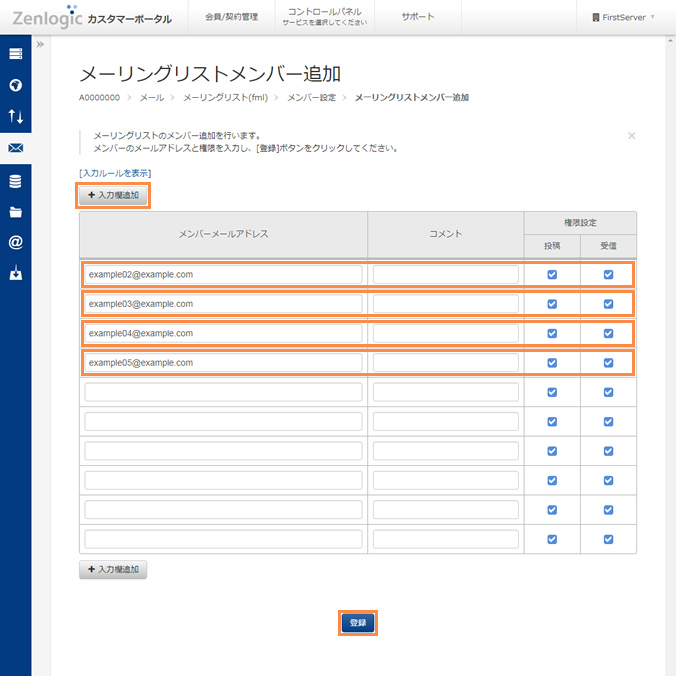676x676 pixels.
Task: Select the mail envelope sidebar icon
Action: tap(16, 148)
